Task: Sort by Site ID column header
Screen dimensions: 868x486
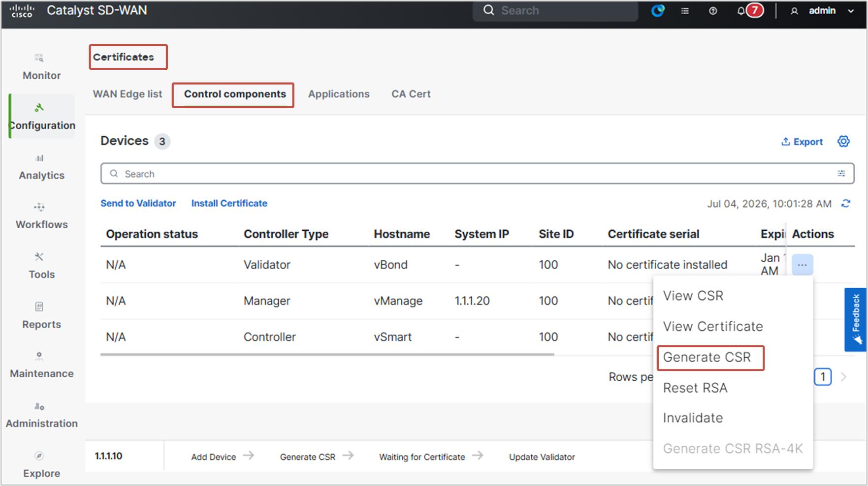Action: tap(556, 234)
